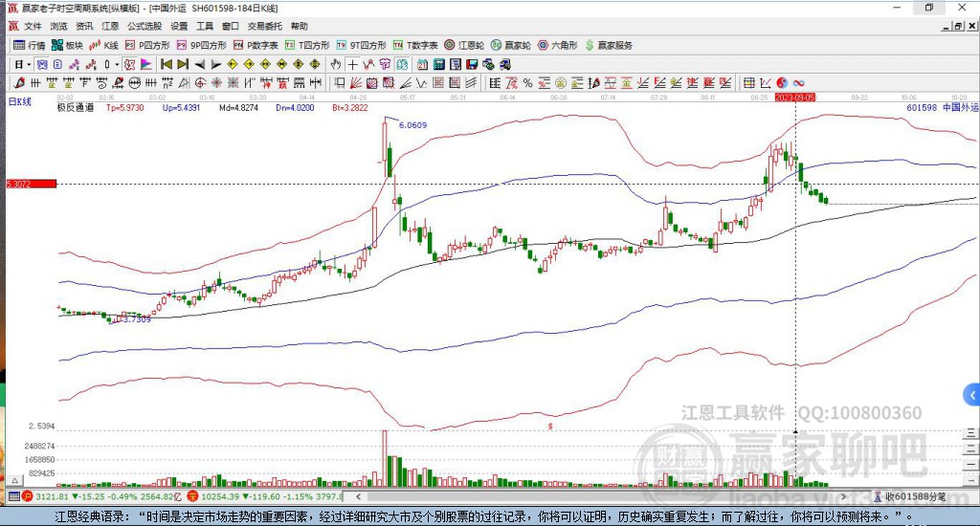Viewport: 980px width, 526px height.
Task: Click the Tp=5.9730 value
Action: click(x=125, y=107)
